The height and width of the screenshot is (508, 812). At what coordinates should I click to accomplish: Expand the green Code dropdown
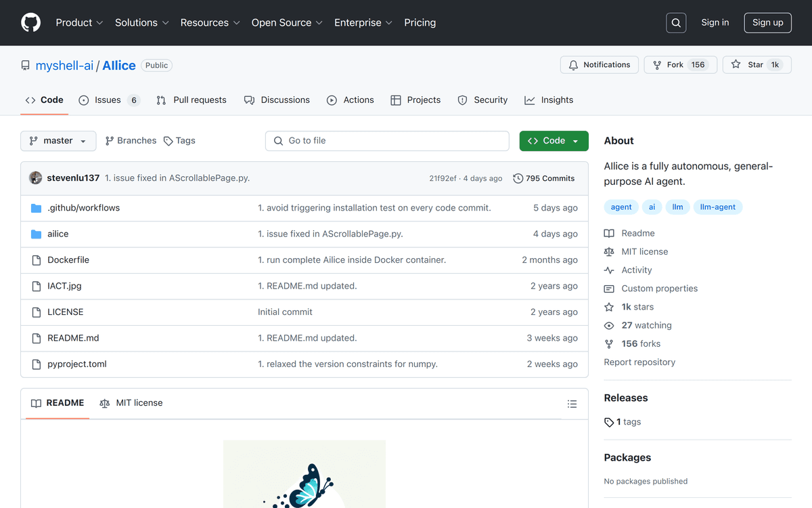pyautogui.click(x=554, y=141)
